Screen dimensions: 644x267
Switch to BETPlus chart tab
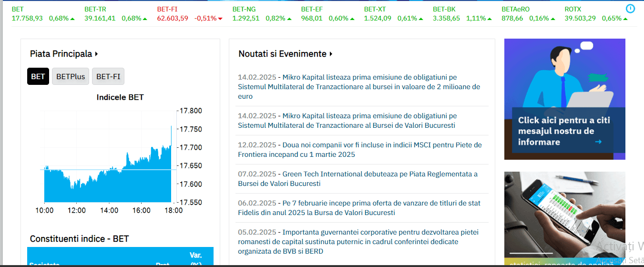tap(71, 76)
